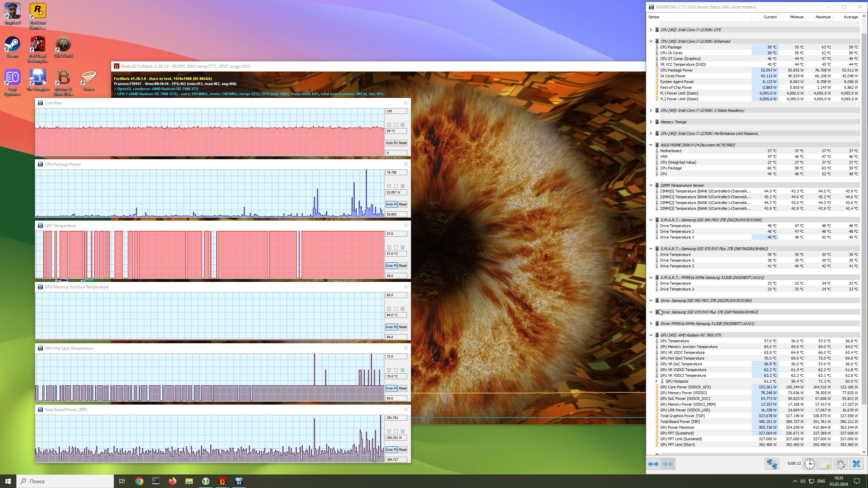
Task: Reset the GPU Hot Spot Temperature graph
Action: 403,388
